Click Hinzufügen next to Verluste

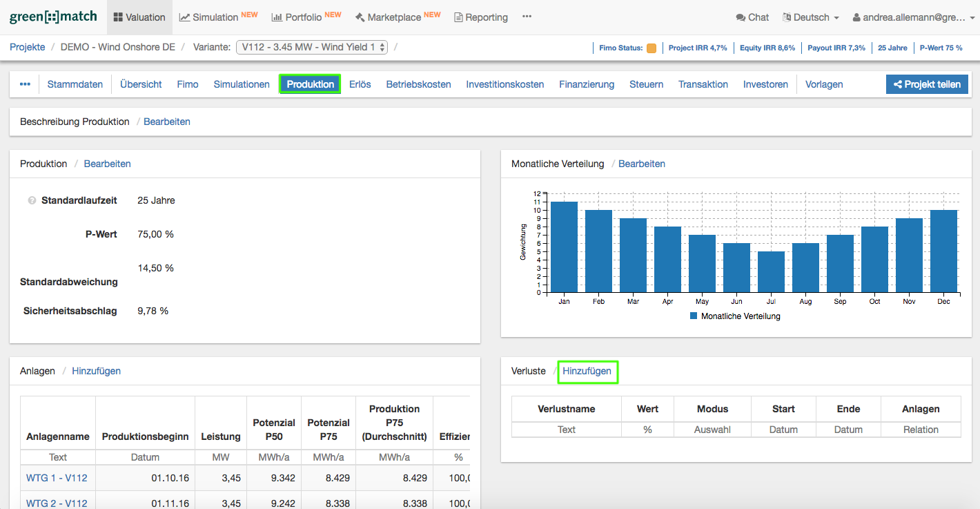click(587, 371)
